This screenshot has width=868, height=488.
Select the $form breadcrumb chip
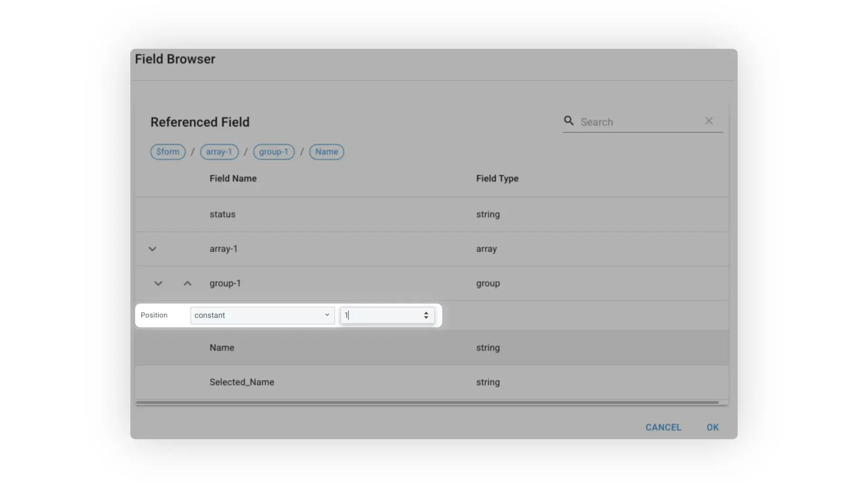click(167, 152)
